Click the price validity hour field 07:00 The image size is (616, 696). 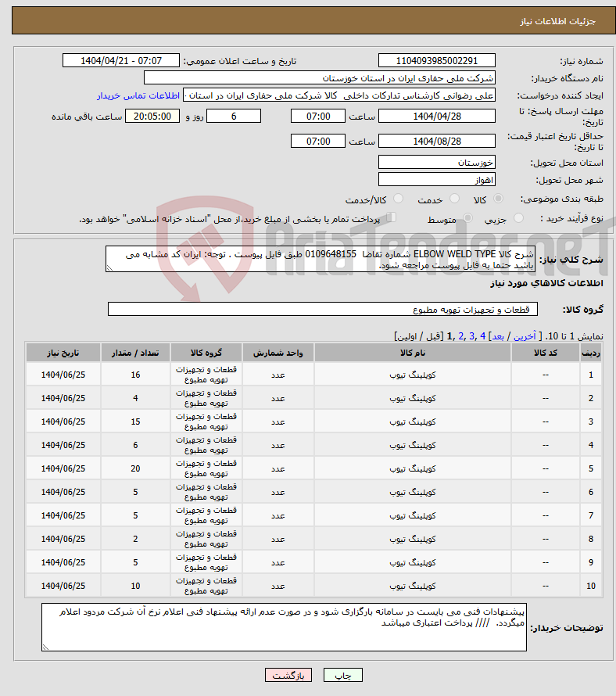tap(317, 141)
